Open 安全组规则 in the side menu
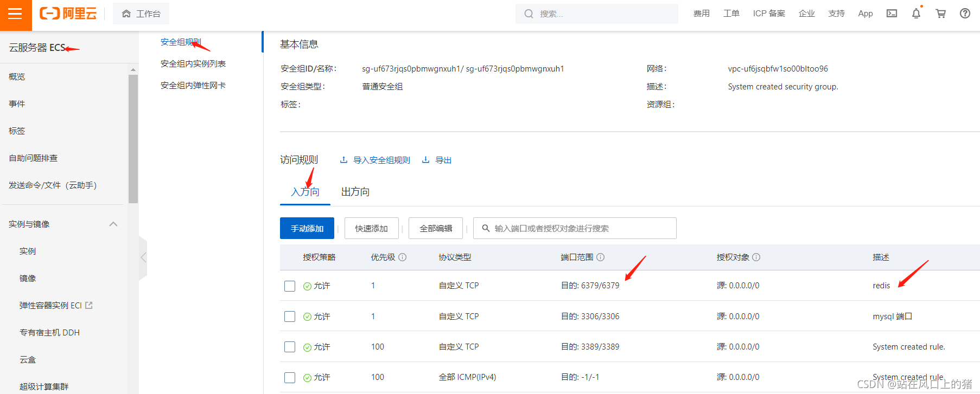 click(x=181, y=42)
